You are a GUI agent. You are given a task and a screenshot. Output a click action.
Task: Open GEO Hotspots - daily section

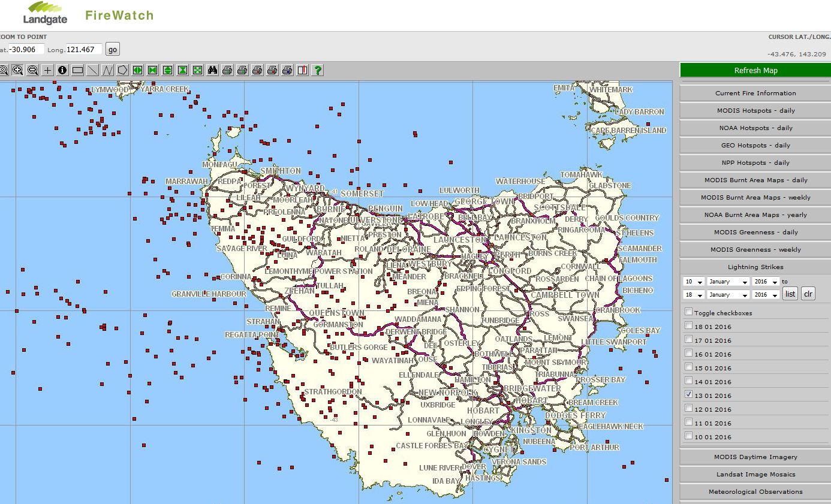click(755, 145)
